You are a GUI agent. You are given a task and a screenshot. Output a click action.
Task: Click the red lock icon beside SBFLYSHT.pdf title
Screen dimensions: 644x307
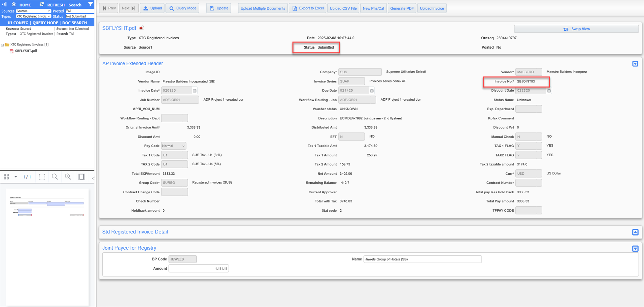click(142, 28)
